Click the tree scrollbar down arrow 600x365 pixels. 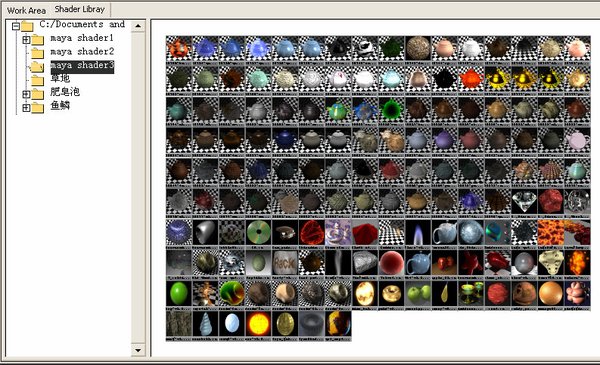coord(138,350)
